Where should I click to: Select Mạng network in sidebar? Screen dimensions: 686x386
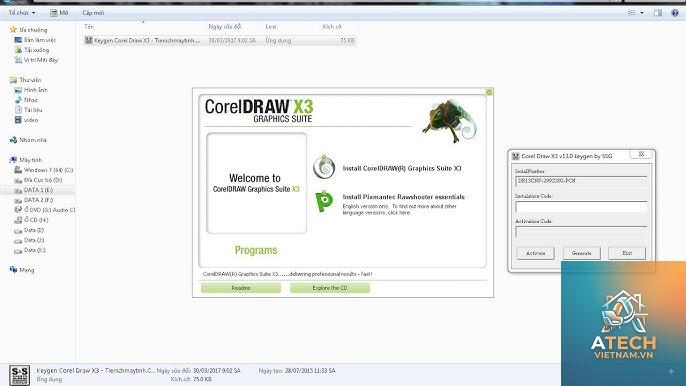(x=22, y=270)
